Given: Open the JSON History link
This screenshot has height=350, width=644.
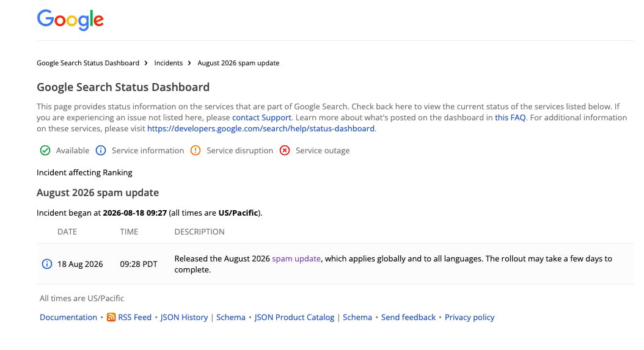Looking at the screenshot, I should click(x=184, y=317).
